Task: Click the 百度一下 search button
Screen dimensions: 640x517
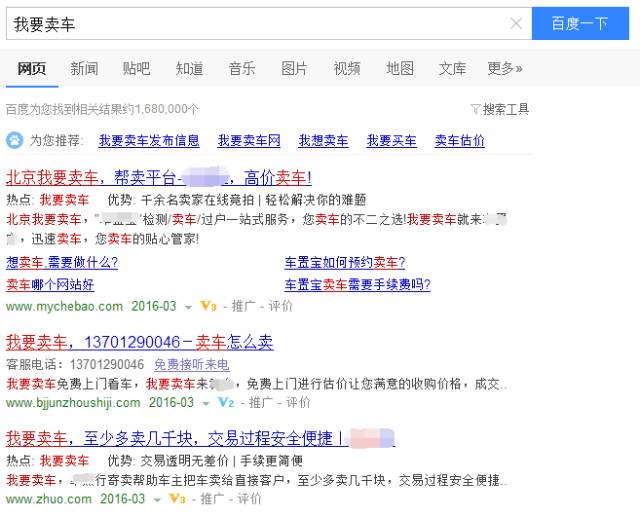Action: [x=580, y=24]
